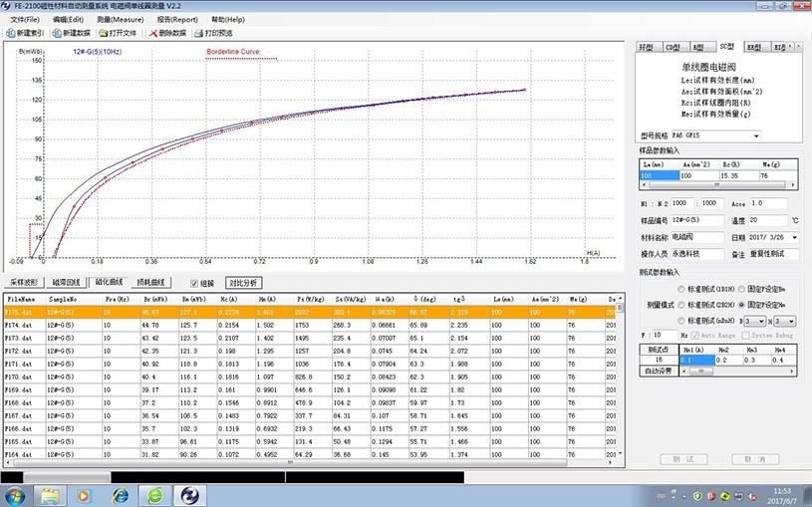
Task: Open the 报告(Report) menu
Action: click(x=177, y=20)
